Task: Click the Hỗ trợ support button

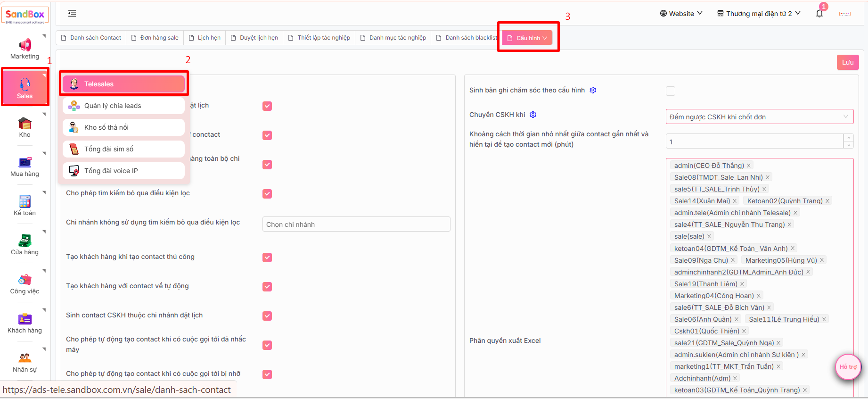Action: (848, 367)
